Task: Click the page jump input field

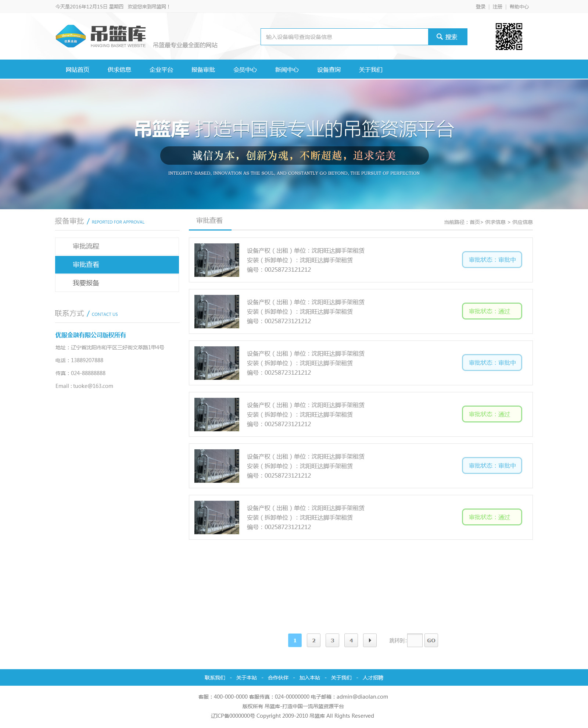Action: 415,640
